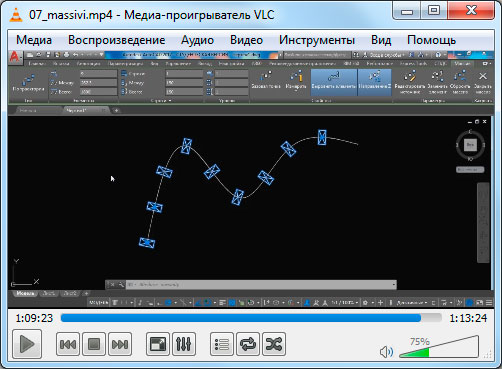This screenshot has height=369, width=502.
Task: Open the Аудио menu
Action: (197, 40)
